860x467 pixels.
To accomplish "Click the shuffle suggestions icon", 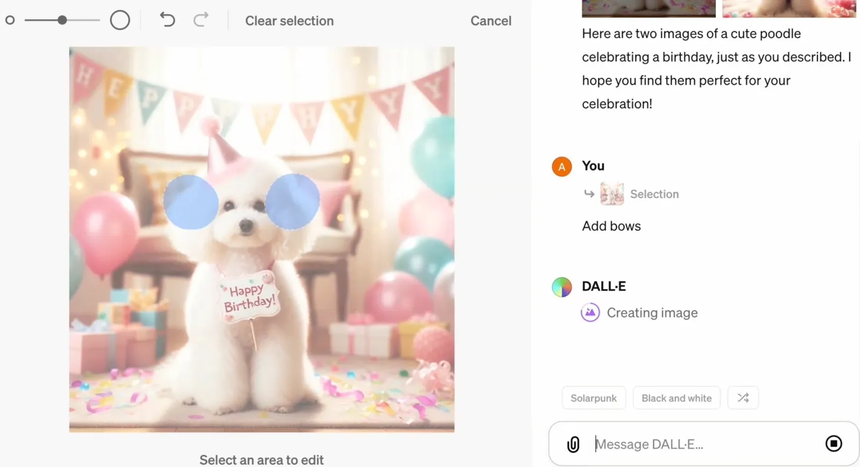I will [x=743, y=398].
